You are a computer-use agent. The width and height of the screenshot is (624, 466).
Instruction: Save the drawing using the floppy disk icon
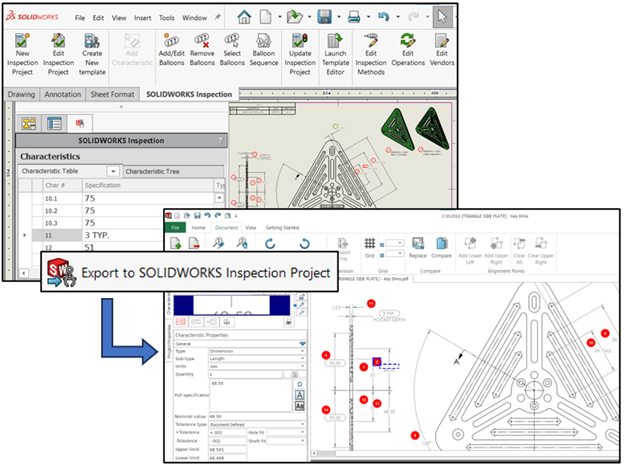pyautogui.click(x=325, y=17)
